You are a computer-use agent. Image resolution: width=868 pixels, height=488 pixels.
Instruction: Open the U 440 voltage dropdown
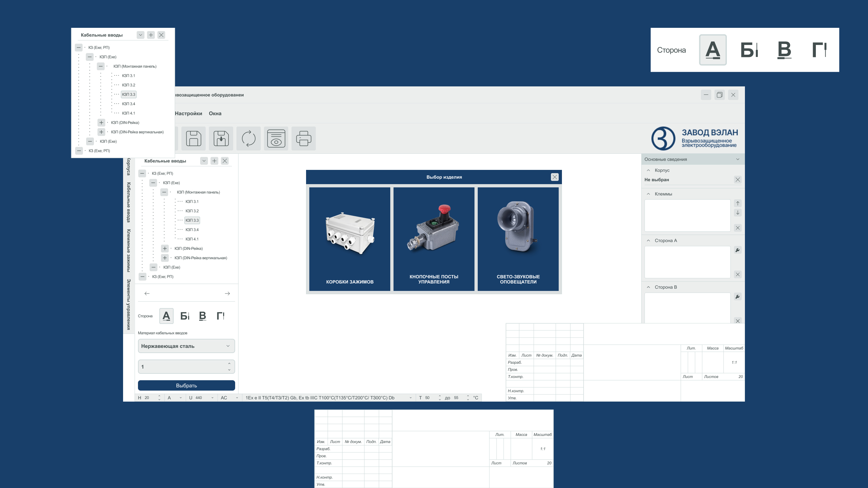212,398
